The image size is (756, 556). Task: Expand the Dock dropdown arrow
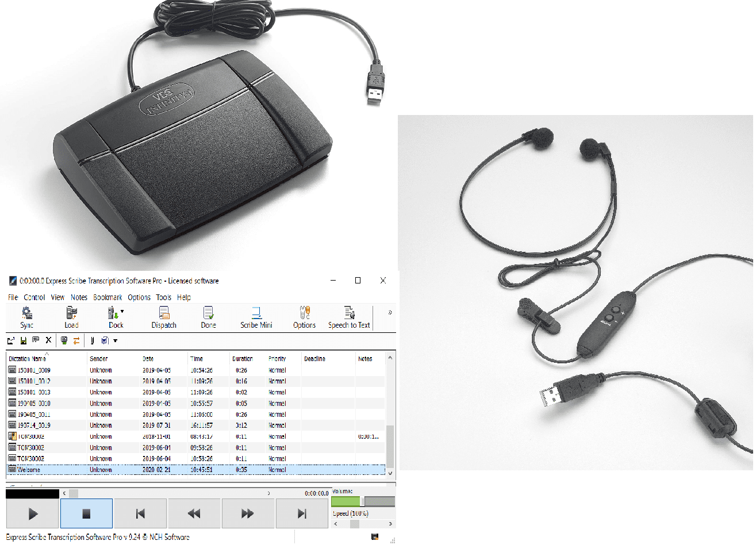click(122, 312)
